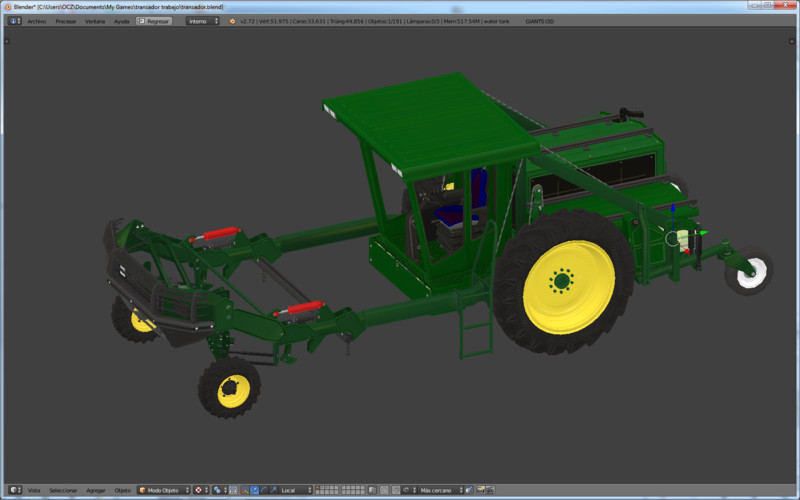Open the Ventana menu

click(x=94, y=20)
